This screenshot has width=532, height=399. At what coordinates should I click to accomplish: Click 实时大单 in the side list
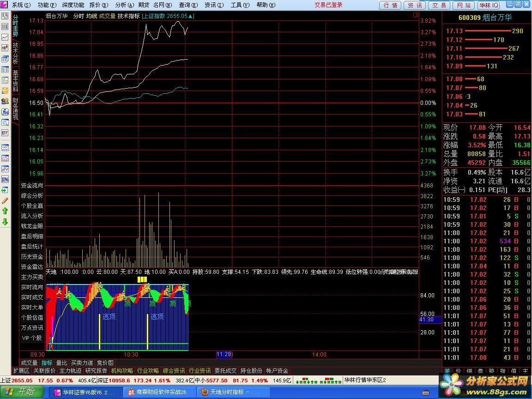coord(32,307)
